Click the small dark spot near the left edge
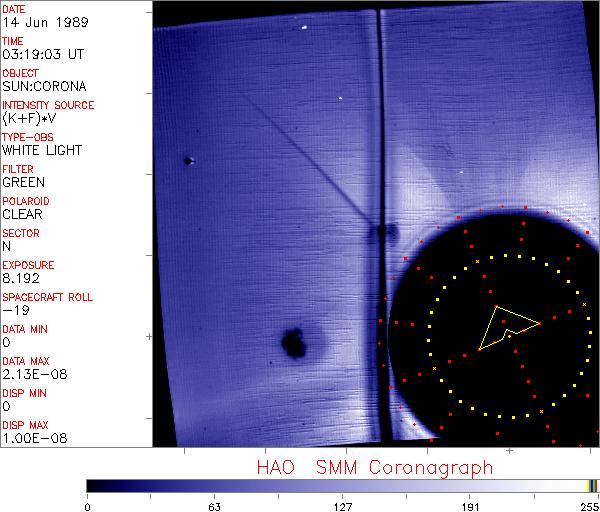 pos(188,160)
